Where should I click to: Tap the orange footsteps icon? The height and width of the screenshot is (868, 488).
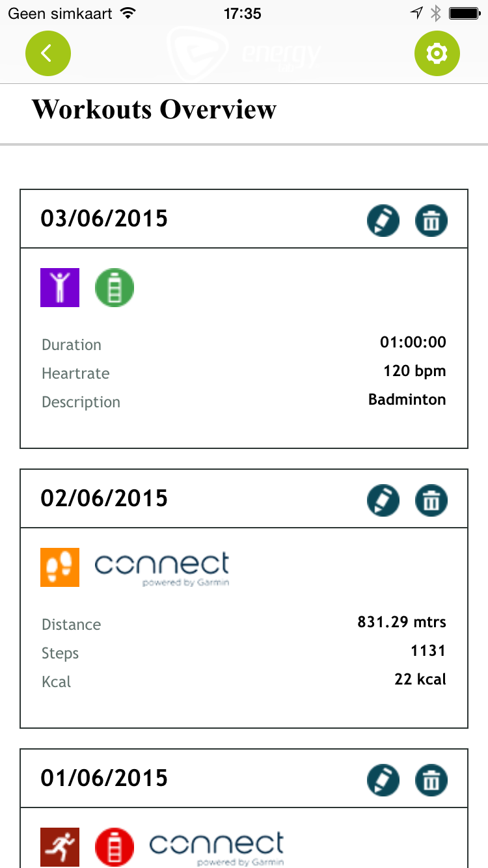[60, 567]
